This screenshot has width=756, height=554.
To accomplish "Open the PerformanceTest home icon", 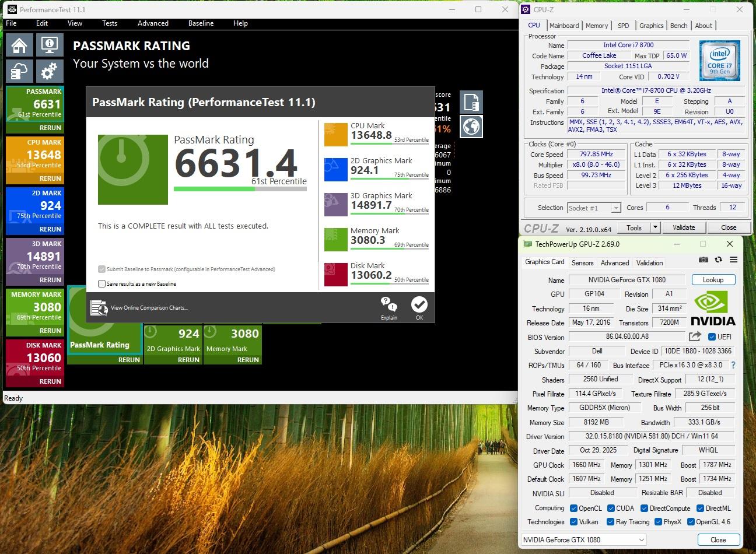I will [19, 45].
